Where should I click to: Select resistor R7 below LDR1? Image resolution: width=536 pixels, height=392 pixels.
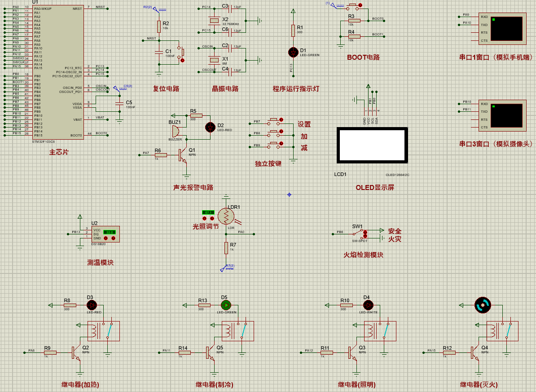pos(226,248)
